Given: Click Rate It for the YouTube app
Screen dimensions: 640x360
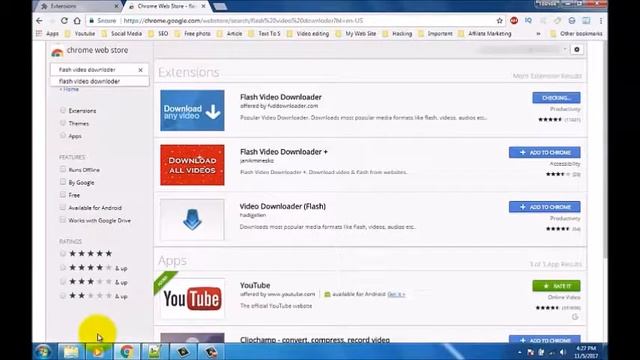Looking at the screenshot, I should pyautogui.click(x=556, y=286).
